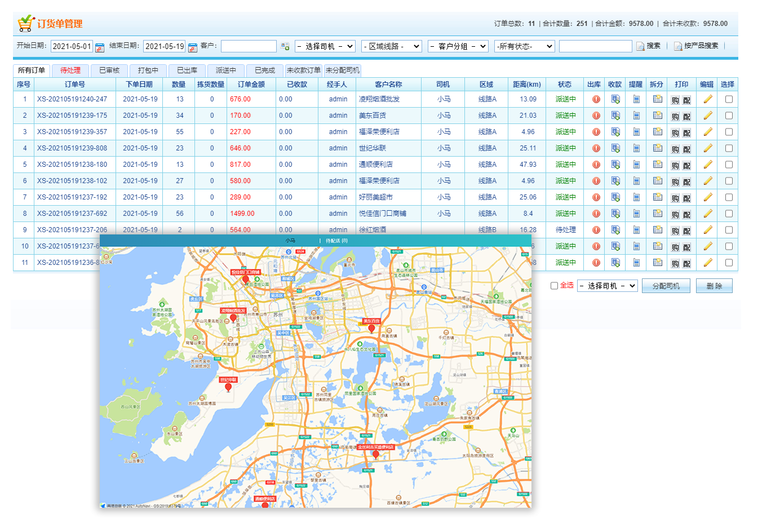Screen dimensions: 771x532
Task: Click the customer lookup icon beside 客户 field
Action: click(285, 46)
